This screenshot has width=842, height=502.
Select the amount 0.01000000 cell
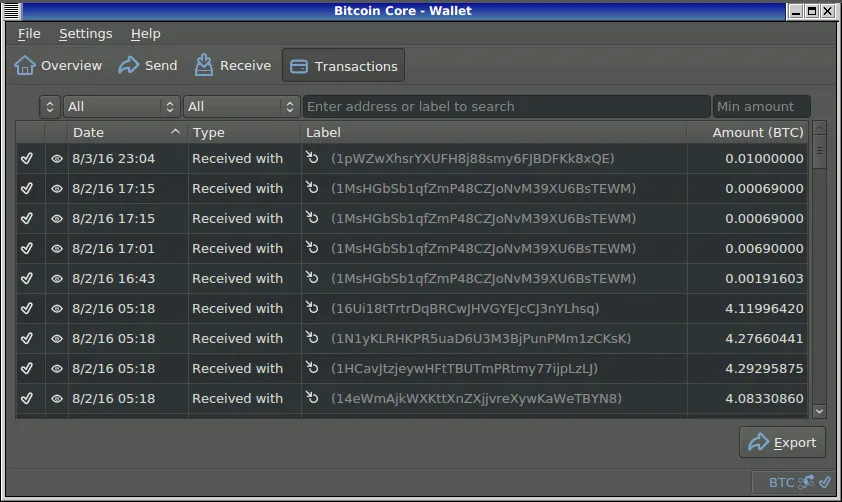pyautogui.click(x=747, y=158)
